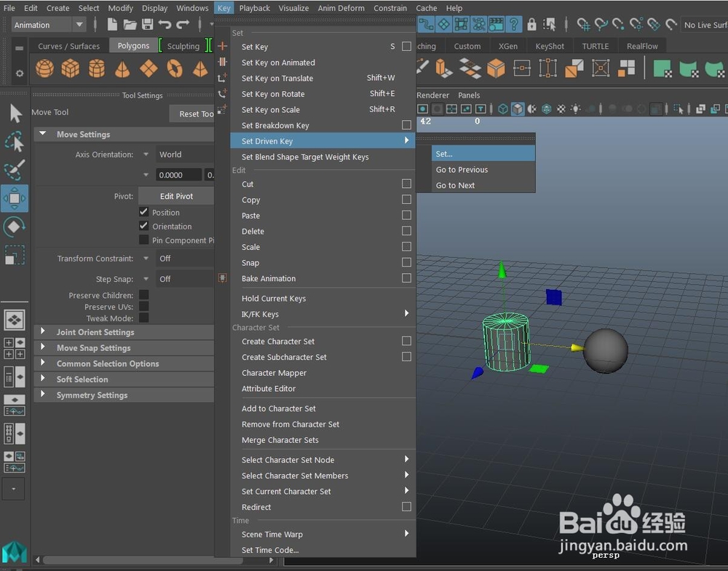
Task: Open Set Breakdown Key options box
Action: click(x=406, y=125)
